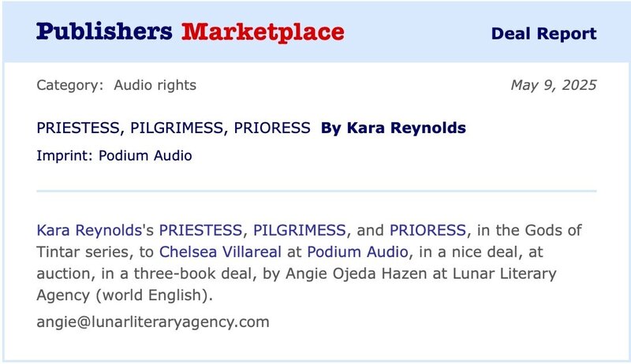Screen dimensions: 631x364
Task: Open Podium Audio link in deal paragraph
Action: tap(357, 252)
